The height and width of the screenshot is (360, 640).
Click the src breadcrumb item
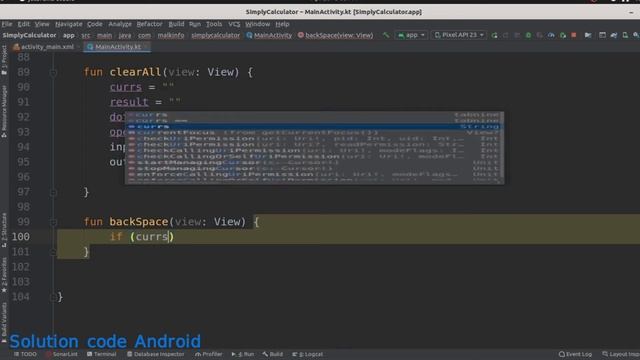85,36
